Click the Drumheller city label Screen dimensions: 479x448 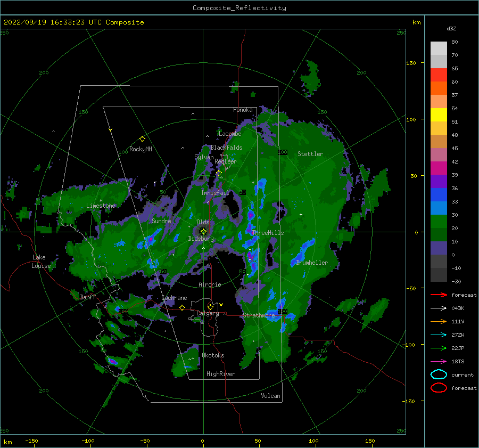tap(312, 263)
